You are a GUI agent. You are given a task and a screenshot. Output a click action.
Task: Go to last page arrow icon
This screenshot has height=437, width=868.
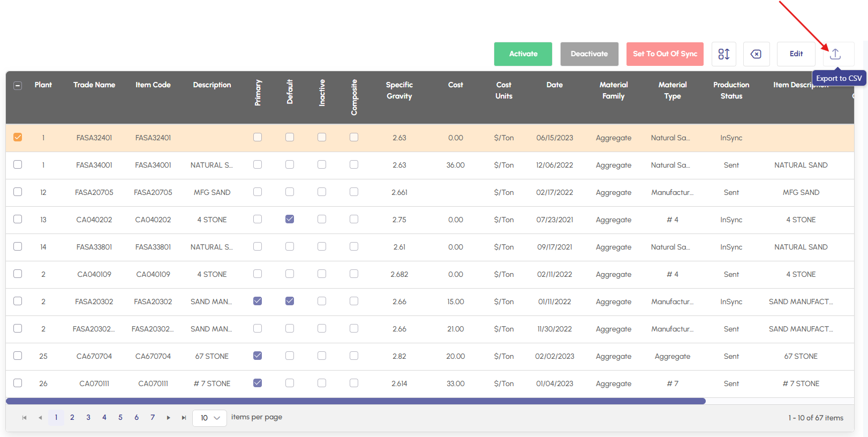point(184,418)
